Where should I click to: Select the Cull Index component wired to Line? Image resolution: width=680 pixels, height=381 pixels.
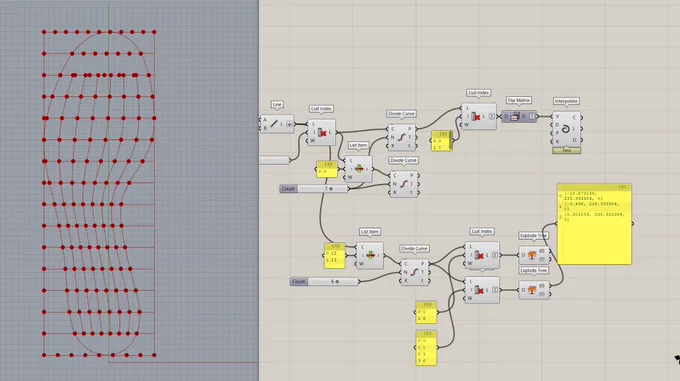(321, 133)
